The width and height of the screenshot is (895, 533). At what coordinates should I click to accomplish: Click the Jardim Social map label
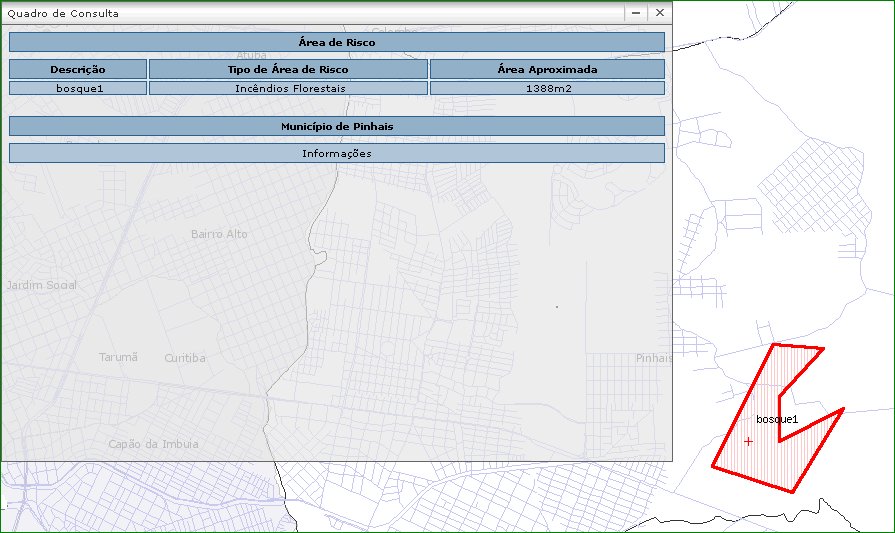coord(41,285)
